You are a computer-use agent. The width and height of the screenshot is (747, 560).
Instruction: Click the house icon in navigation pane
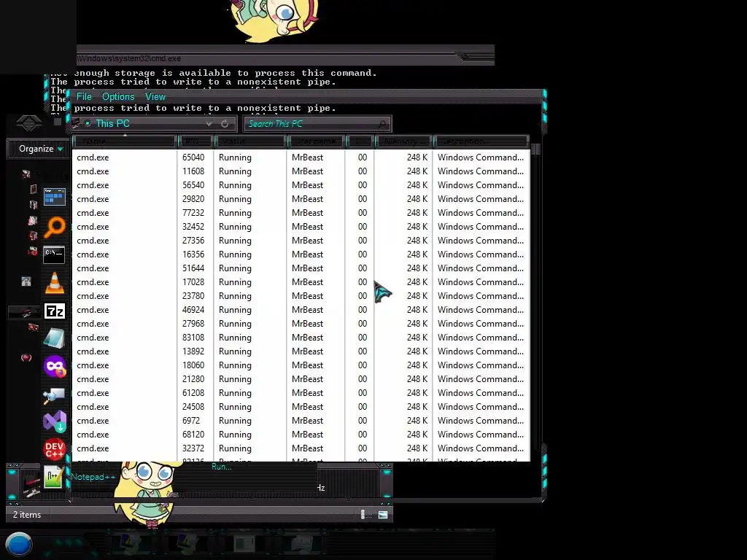coord(26,281)
